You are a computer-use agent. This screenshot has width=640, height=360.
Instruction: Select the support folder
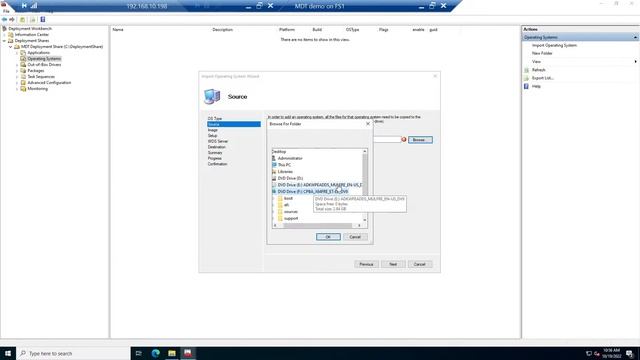tap(291, 218)
